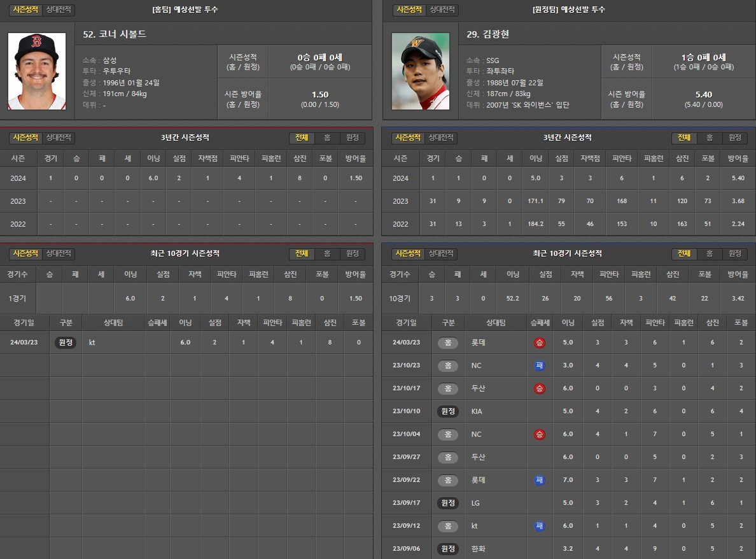Click the '[원정팀] 예상선발 투수' heading

(x=568, y=10)
